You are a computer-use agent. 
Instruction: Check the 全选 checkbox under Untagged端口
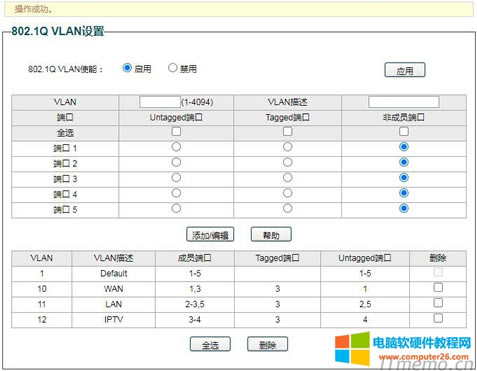point(176,131)
